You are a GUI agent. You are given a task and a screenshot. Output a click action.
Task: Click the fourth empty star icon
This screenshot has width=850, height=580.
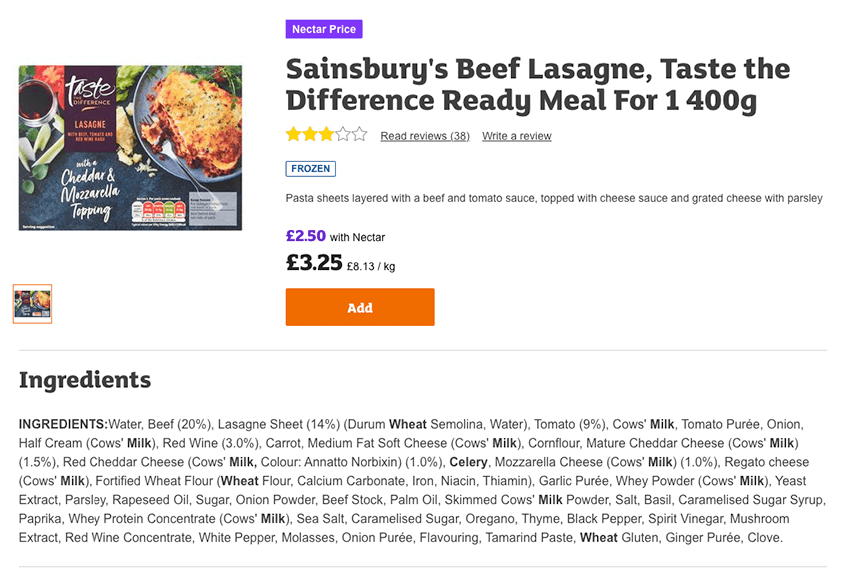click(x=341, y=132)
